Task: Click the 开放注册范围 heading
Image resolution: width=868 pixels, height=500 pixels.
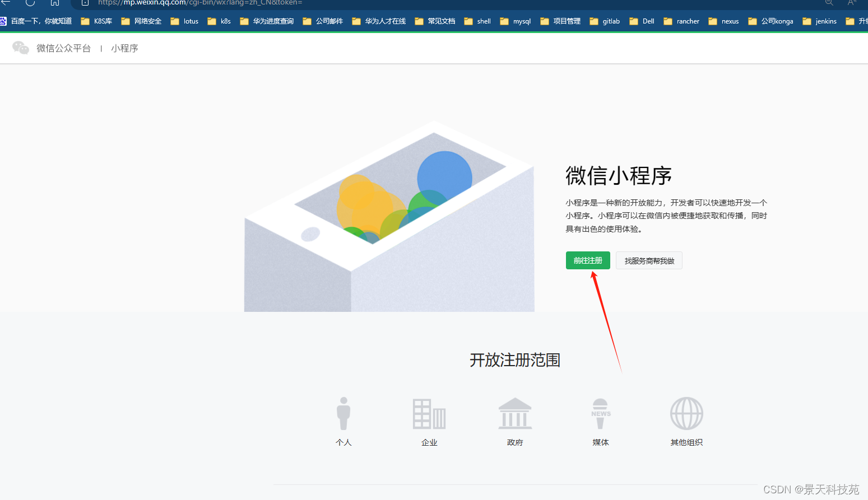Action: (x=515, y=360)
